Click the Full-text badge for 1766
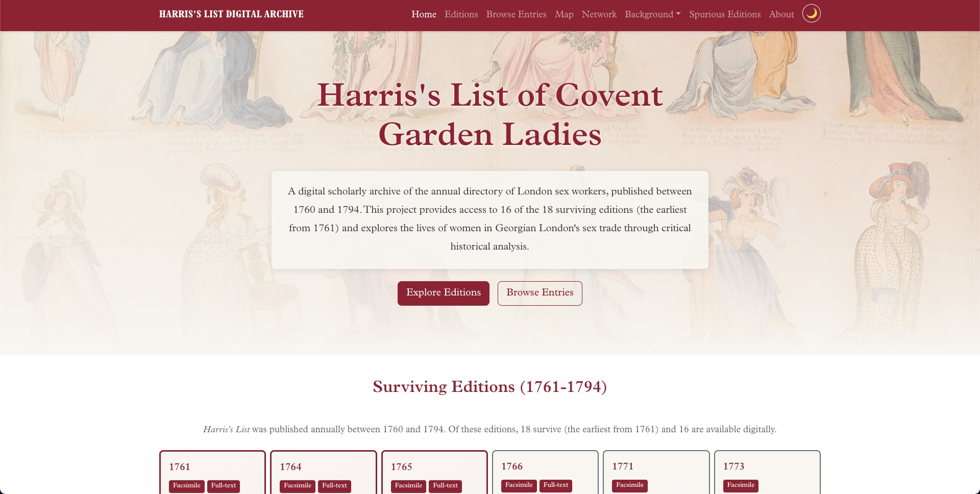The image size is (980, 494). pyautogui.click(x=555, y=485)
